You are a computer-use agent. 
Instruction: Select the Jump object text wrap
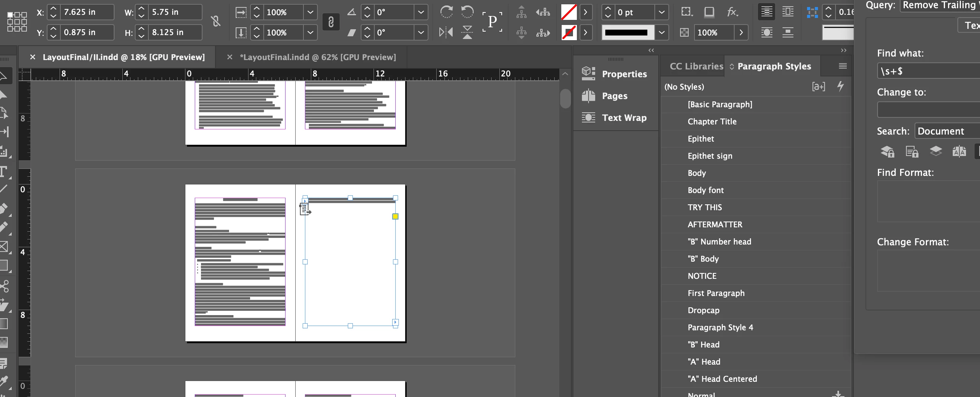[x=788, y=32]
